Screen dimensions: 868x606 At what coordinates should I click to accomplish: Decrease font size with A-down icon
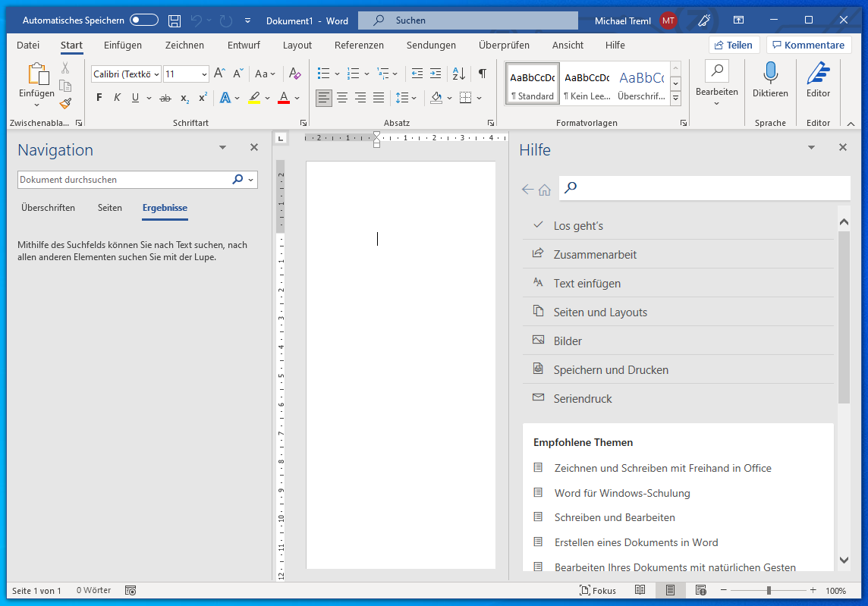pyautogui.click(x=238, y=73)
